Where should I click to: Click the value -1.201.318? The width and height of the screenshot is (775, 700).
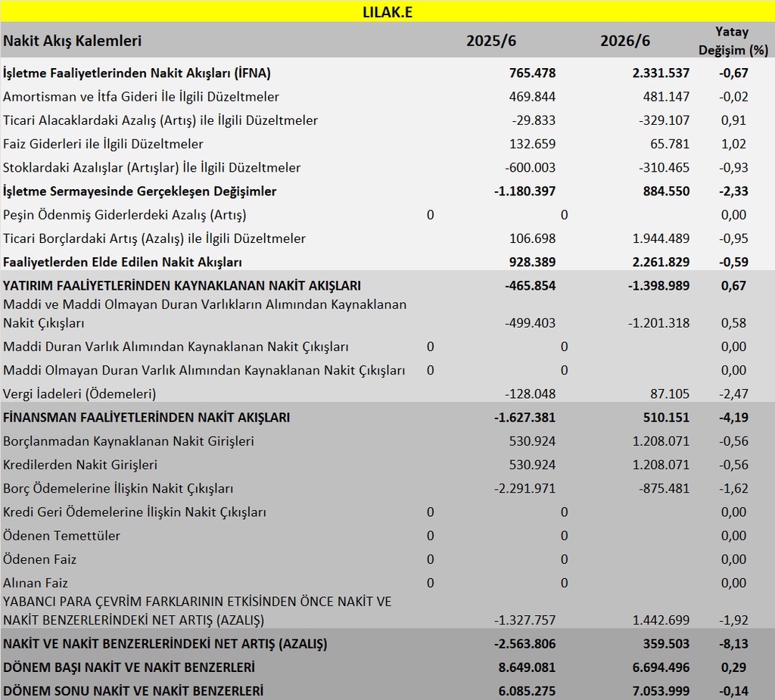point(658,323)
